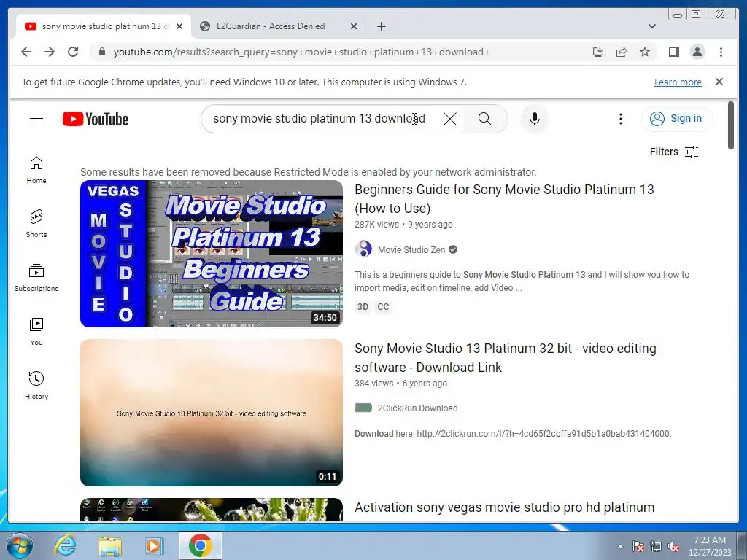Toggle Chrome side panel
This screenshot has height=560, width=747.
tap(673, 52)
